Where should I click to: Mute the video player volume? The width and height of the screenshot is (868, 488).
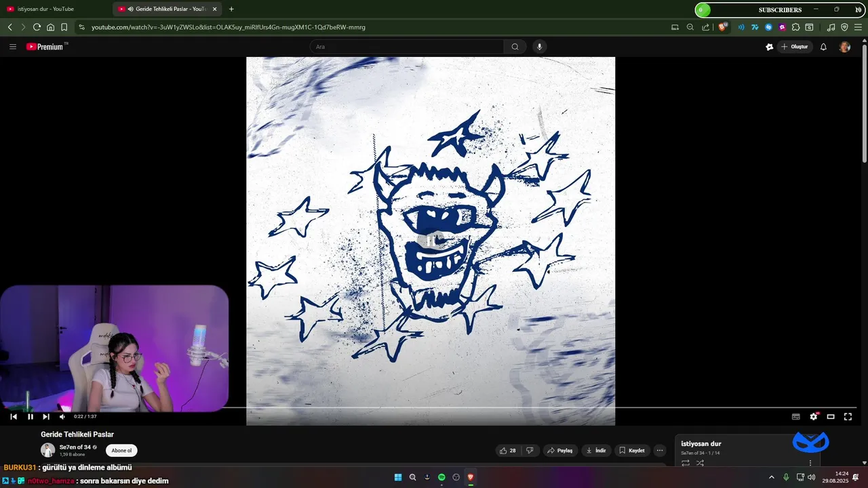point(62,417)
